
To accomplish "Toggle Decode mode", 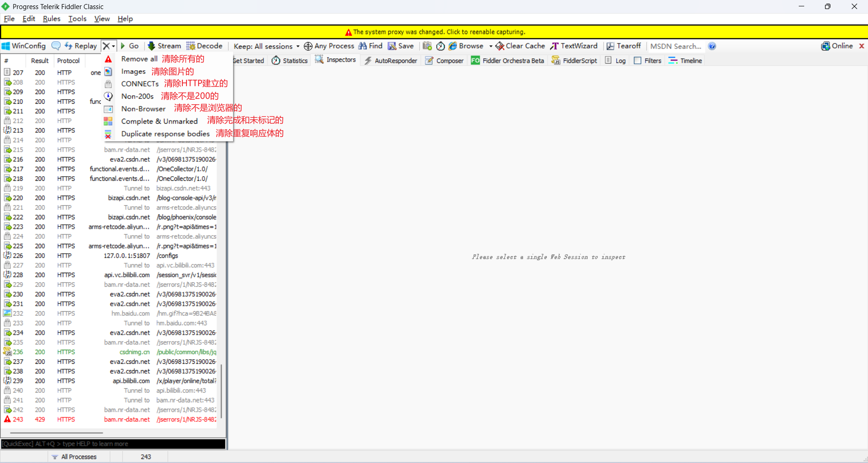I will click(x=205, y=46).
